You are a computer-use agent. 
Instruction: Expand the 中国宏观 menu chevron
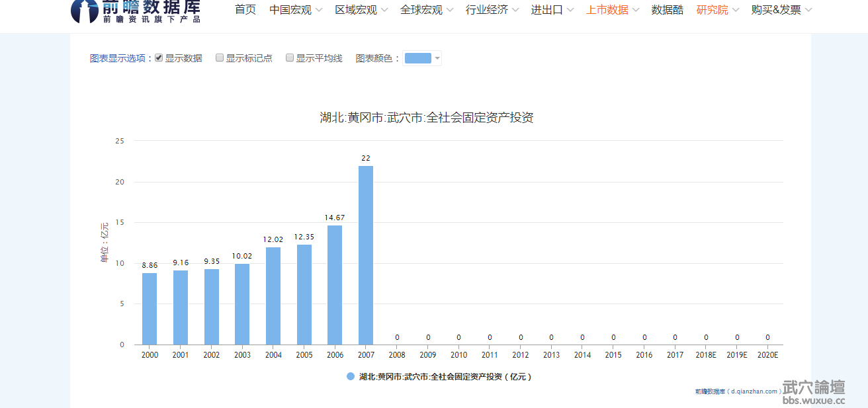(x=319, y=10)
